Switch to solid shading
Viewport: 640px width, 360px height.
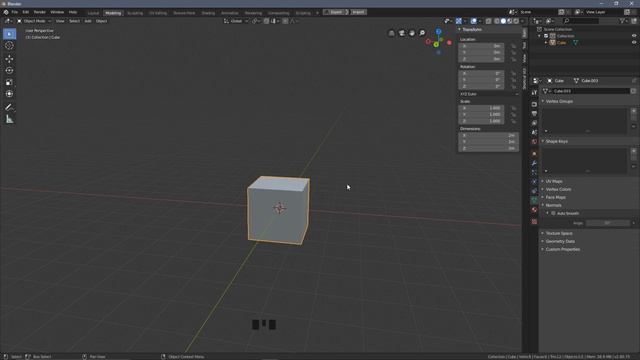[503, 21]
